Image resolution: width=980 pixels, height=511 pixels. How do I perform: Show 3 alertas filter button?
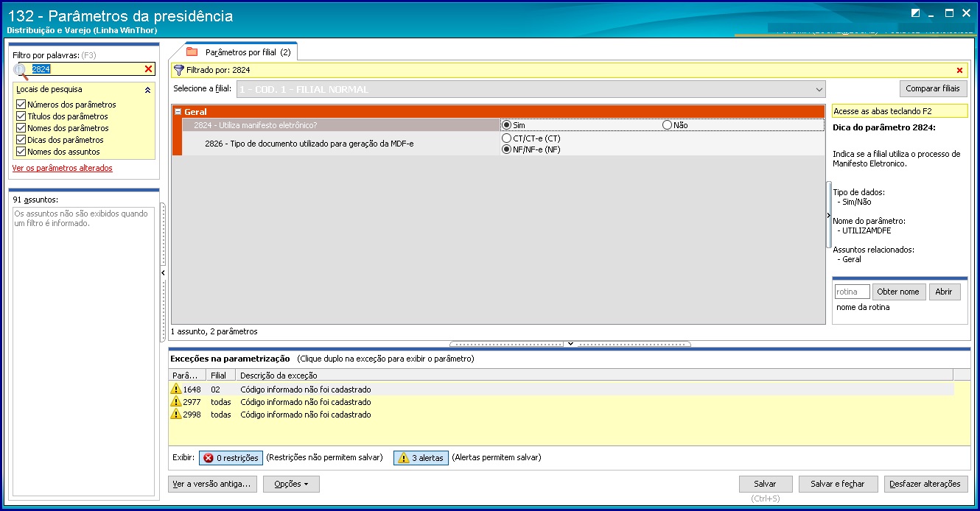click(421, 457)
